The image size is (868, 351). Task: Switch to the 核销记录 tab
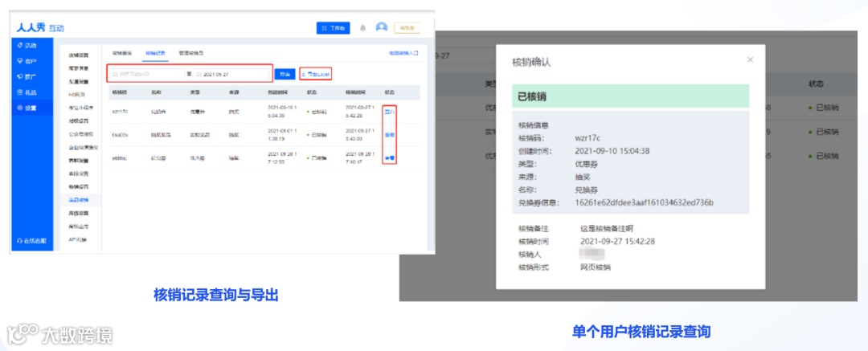coord(155,53)
